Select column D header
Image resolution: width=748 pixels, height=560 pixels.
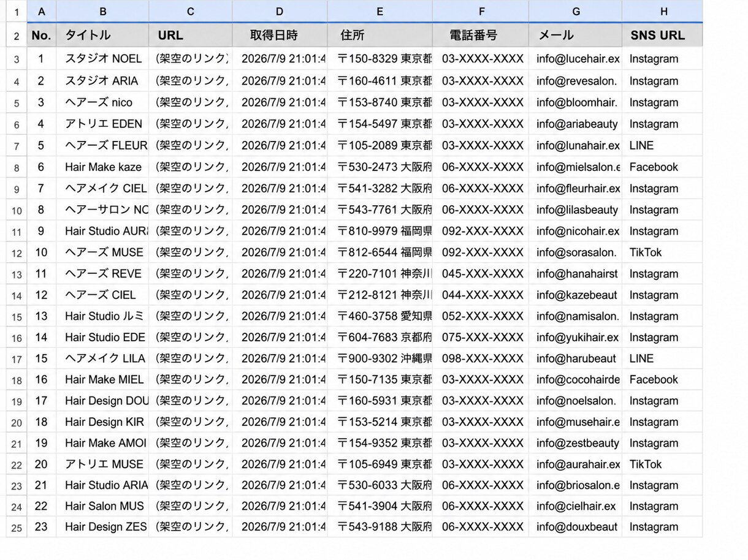pyautogui.click(x=280, y=12)
